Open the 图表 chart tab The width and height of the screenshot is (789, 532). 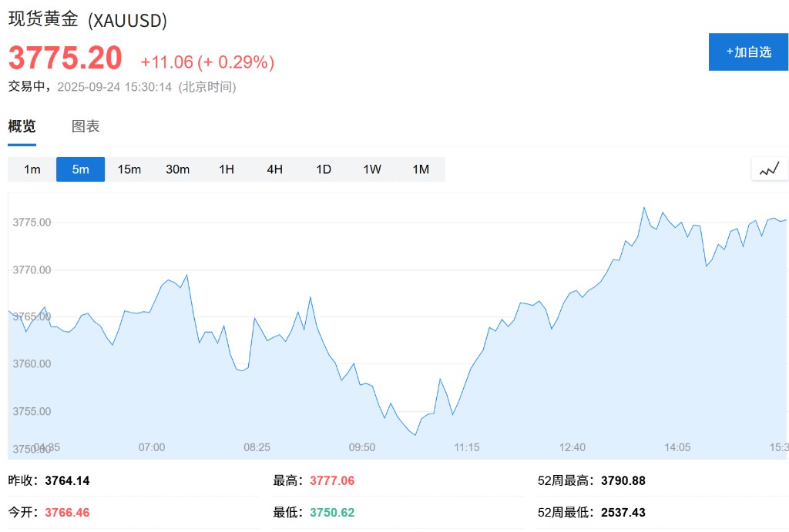[86, 126]
